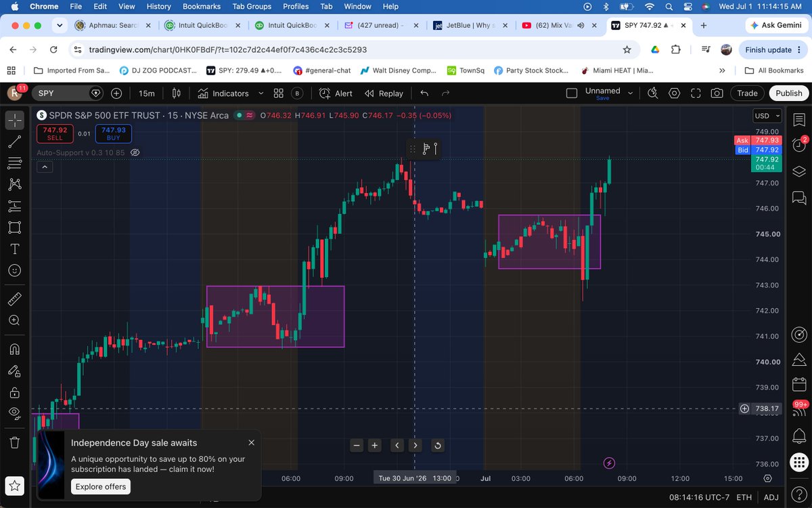Open the emoji icons tool
Image resolution: width=812 pixels, height=508 pixels.
point(15,270)
